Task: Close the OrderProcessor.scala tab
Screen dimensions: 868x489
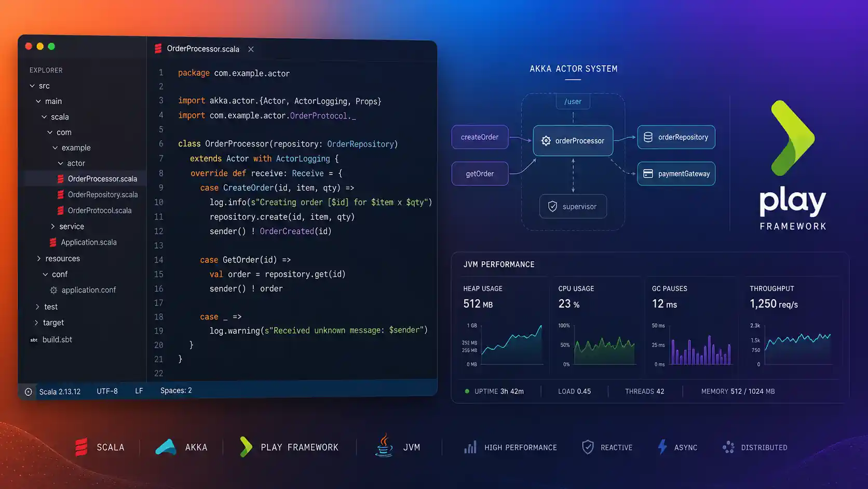Action: pos(251,49)
